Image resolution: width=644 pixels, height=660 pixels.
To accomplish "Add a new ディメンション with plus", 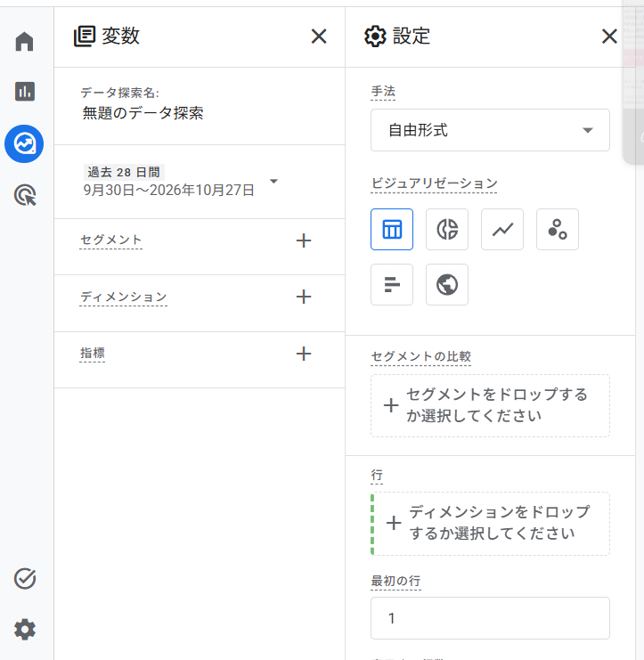I will pos(304,297).
